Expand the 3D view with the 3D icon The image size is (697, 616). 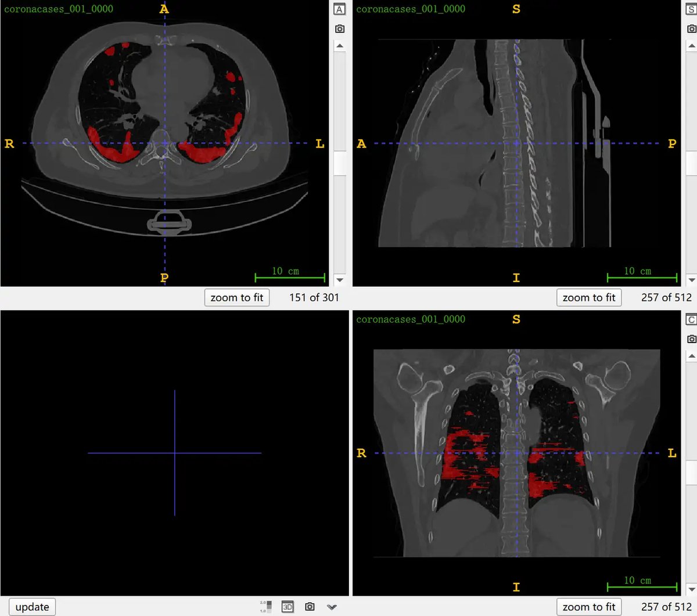coord(288,607)
